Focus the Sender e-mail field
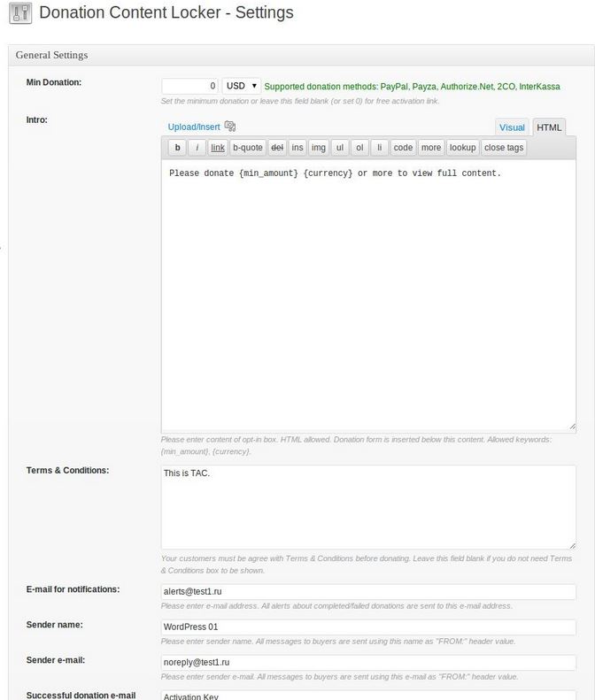 click(x=368, y=662)
